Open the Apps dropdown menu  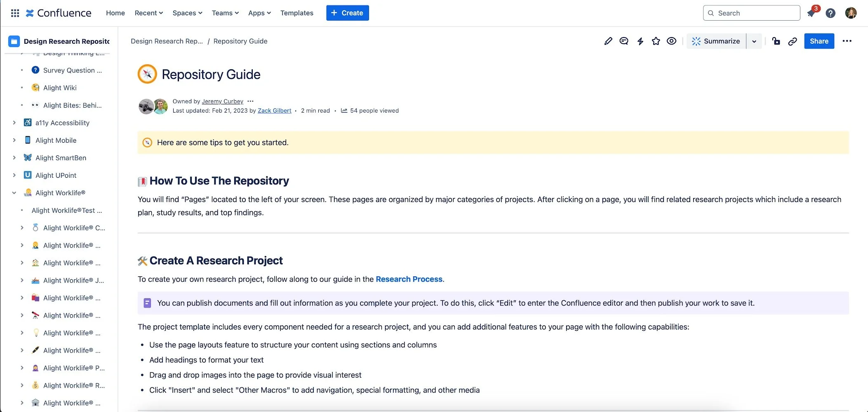pyautogui.click(x=259, y=13)
